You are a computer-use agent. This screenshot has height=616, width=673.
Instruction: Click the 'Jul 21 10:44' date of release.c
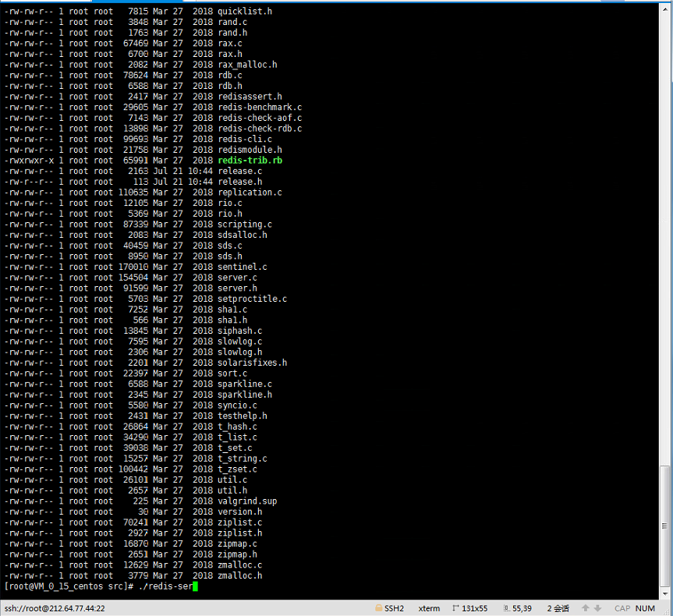(182, 171)
